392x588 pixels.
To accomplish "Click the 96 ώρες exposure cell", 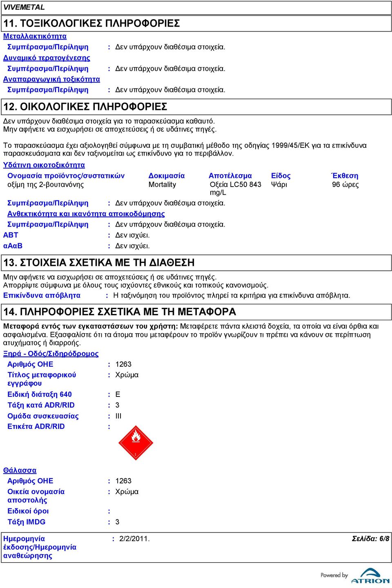I will [x=345, y=185].
